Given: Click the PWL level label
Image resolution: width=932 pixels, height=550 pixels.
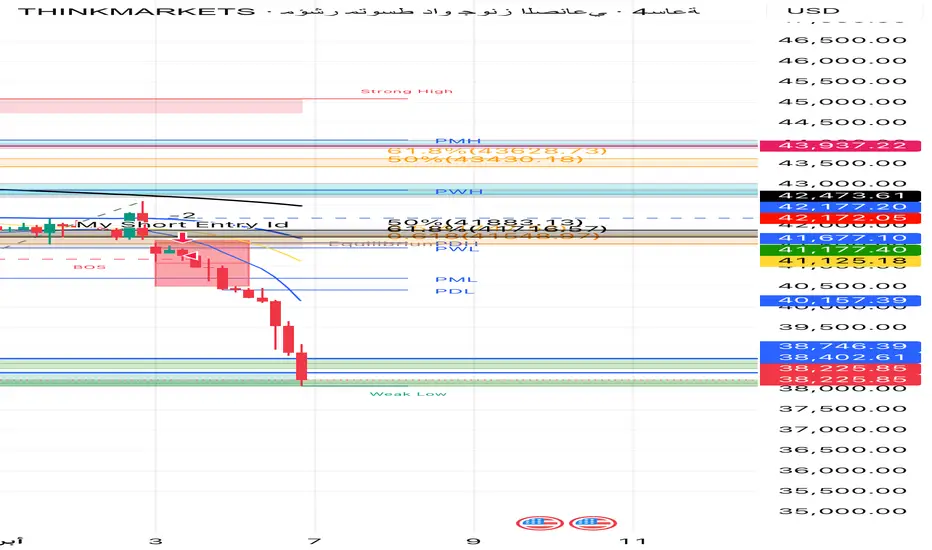Looking at the screenshot, I should pos(456,249).
